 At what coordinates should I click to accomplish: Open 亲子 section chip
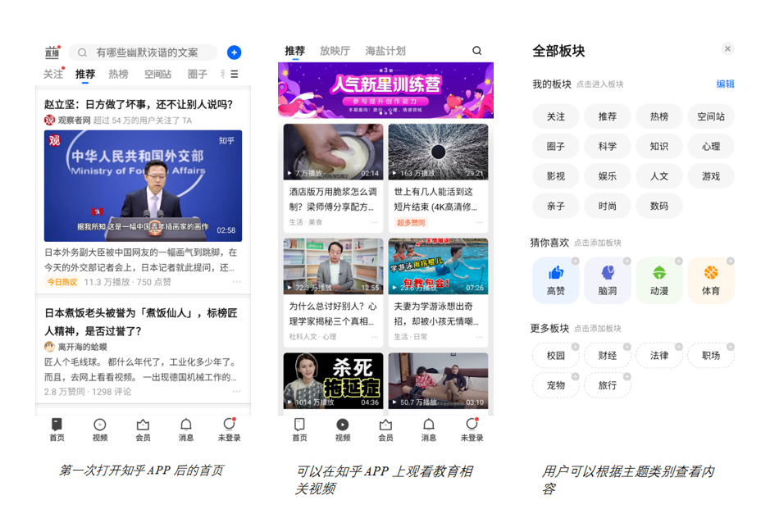[556, 206]
